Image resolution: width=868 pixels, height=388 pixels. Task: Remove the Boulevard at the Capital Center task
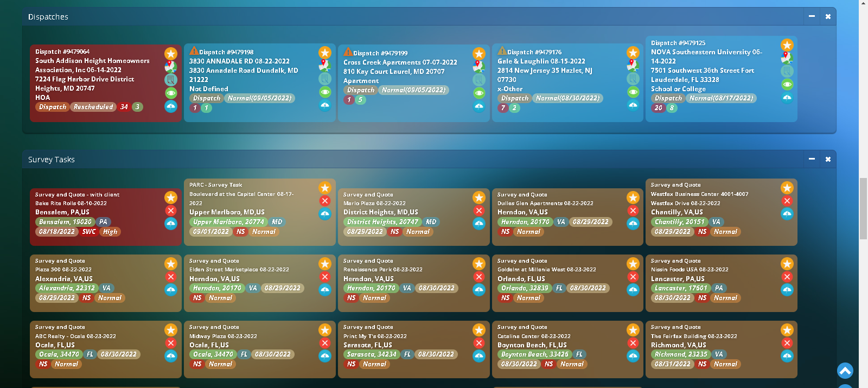coord(325,201)
